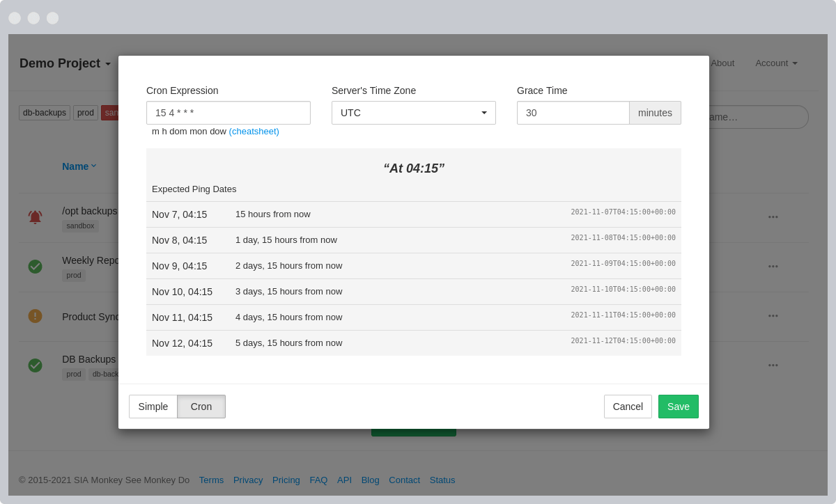The height and width of the screenshot is (504, 836).
Task: Open the cron cheatsheet link
Action: tap(254, 131)
